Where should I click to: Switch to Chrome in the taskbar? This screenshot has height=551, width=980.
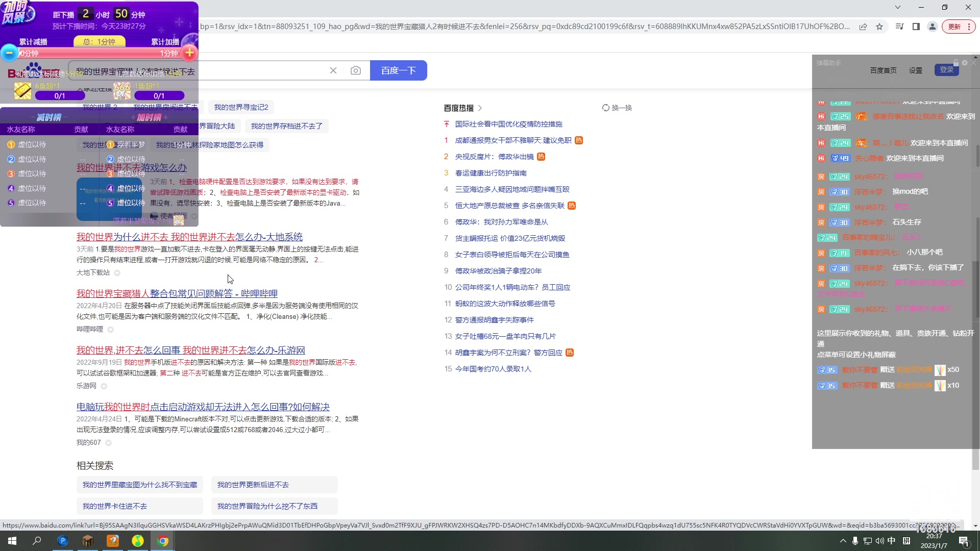tap(163, 541)
